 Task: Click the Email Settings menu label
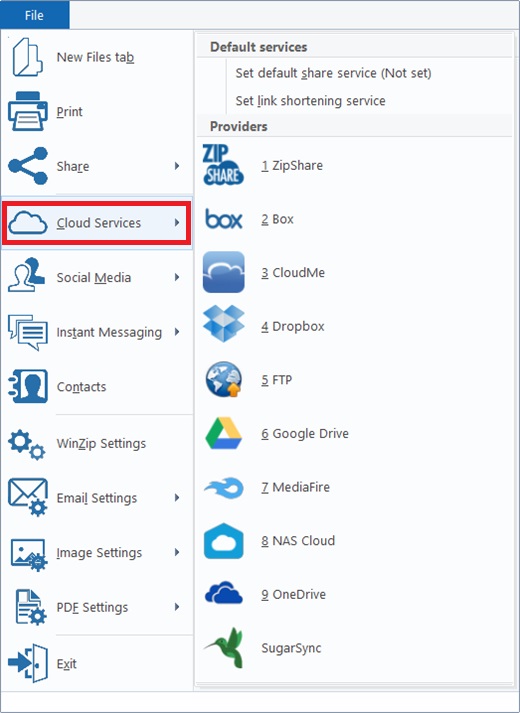[x=97, y=498]
